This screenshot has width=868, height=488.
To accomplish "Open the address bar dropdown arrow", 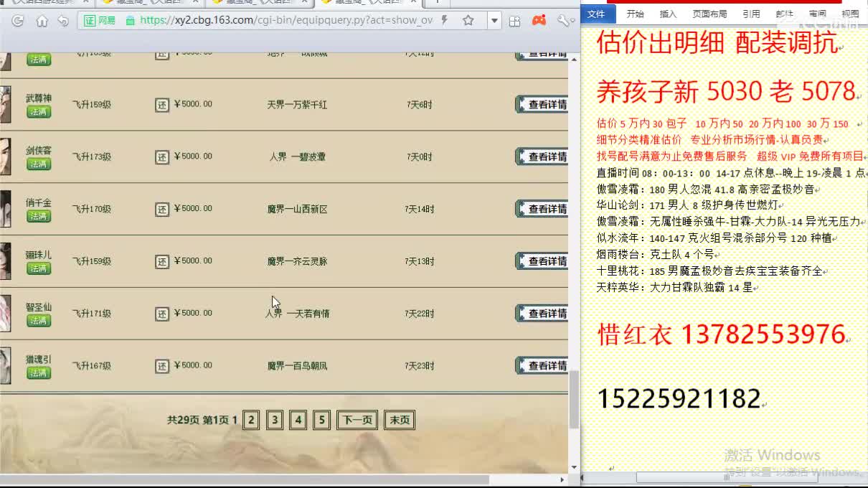I will pyautogui.click(x=494, y=21).
